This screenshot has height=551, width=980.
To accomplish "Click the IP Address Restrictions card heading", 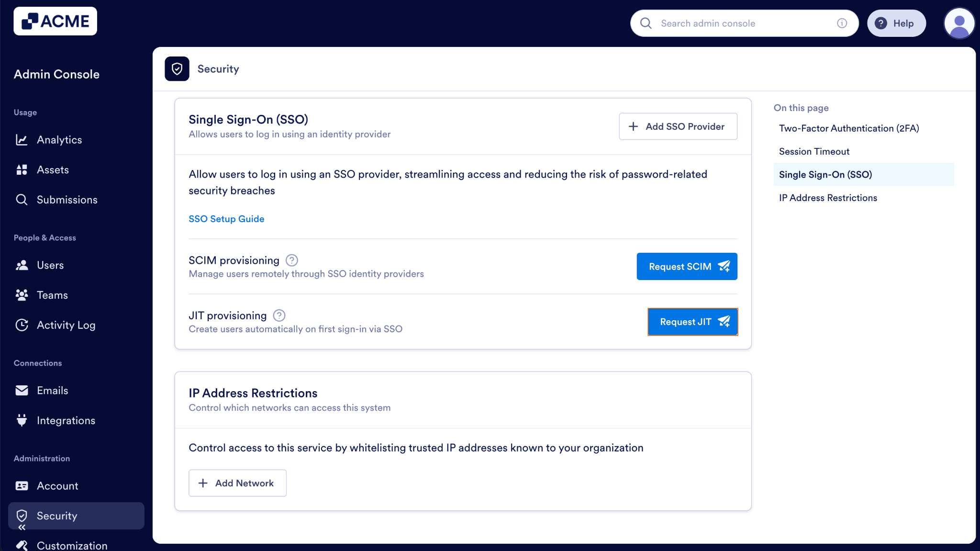I will [253, 393].
